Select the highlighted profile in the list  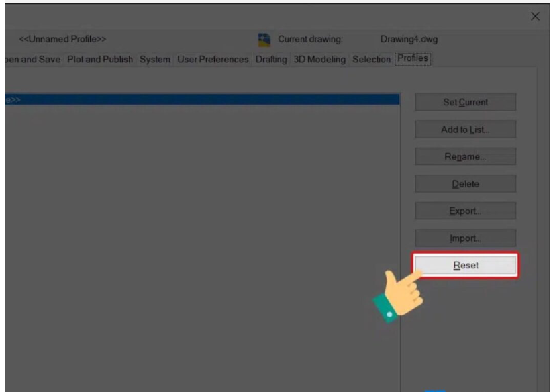point(201,99)
